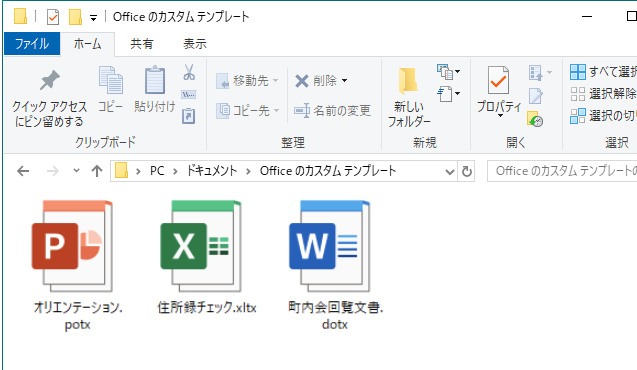637x370 pixels.
Task: Click the Cut scissors icon
Action: [x=189, y=72]
